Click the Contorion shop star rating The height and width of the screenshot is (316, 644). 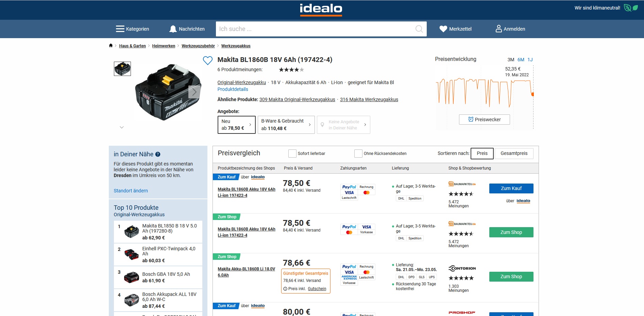tap(461, 278)
